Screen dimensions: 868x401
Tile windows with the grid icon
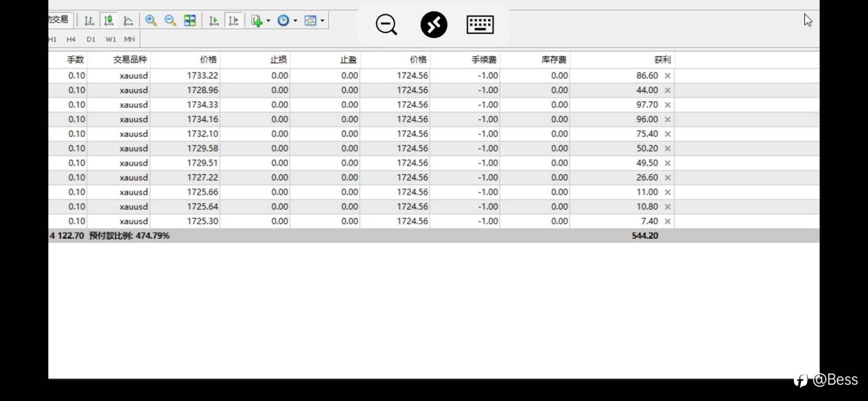point(190,20)
